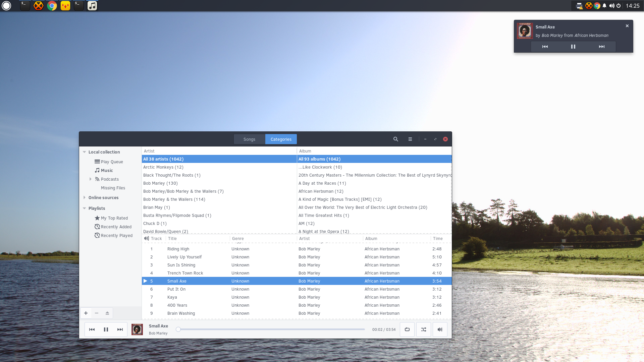644x362 pixels.
Task: Select the track 'Kaya'
Action: (297, 297)
